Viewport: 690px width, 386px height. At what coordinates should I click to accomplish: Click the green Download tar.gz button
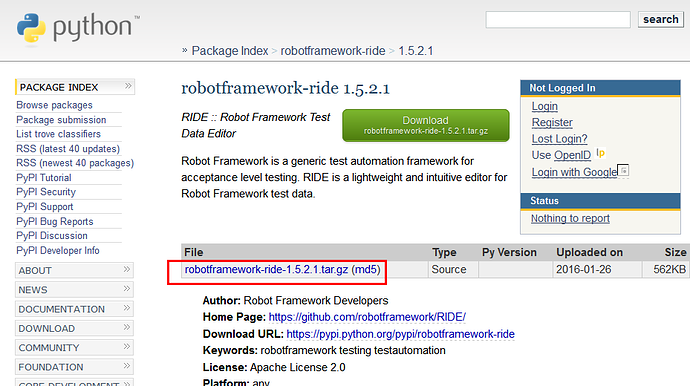(x=426, y=125)
